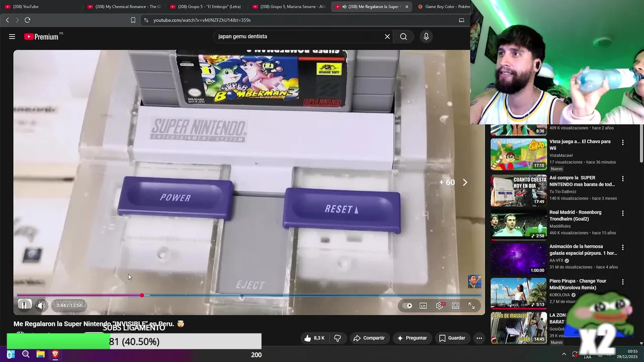Open Windows taskbar search

[x=26, y=354]
